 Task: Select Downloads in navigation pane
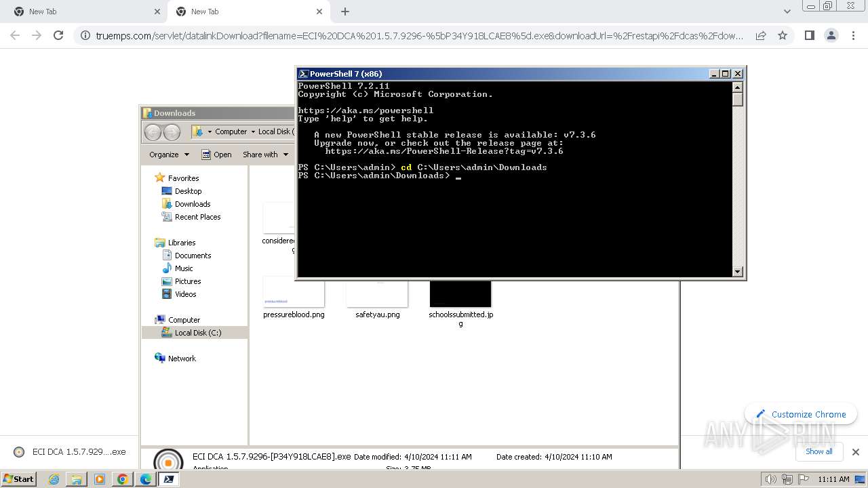click(193, 204)
